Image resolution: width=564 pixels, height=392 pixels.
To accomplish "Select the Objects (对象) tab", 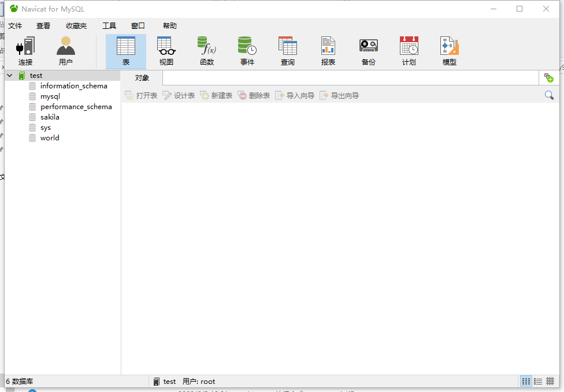I will tap(142, 78).
